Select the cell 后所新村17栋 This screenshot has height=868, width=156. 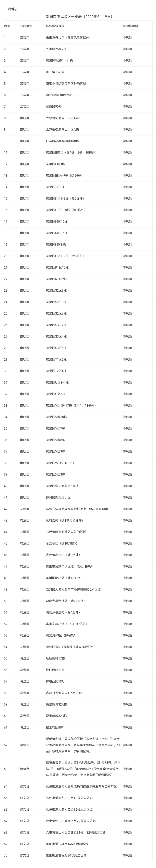(55, 658)
